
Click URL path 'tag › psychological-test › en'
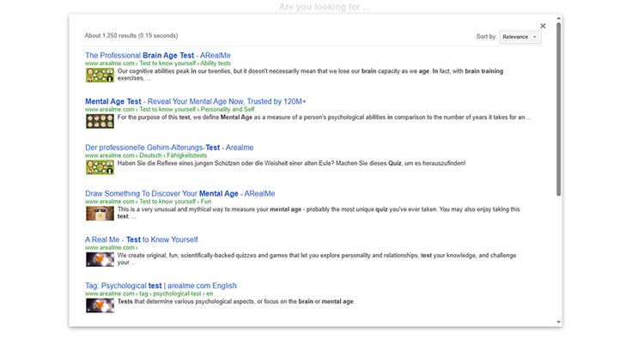coord(176,294)
